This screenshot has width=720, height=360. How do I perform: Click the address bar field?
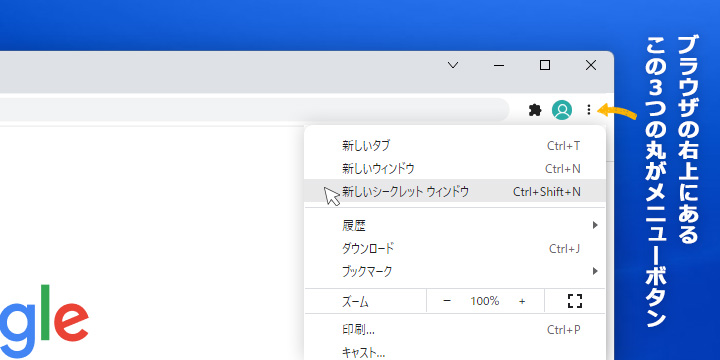[x=255, y=110]
